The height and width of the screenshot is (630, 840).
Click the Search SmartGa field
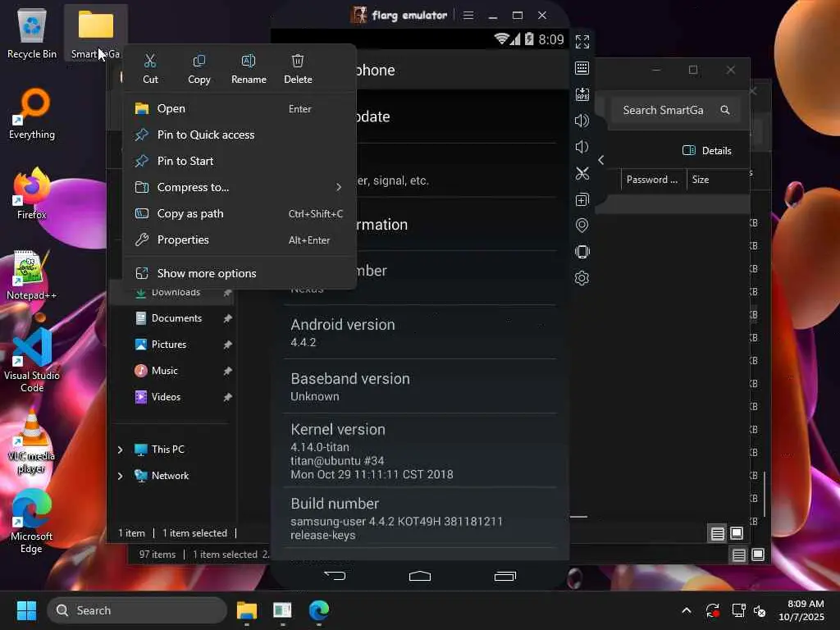676,111
